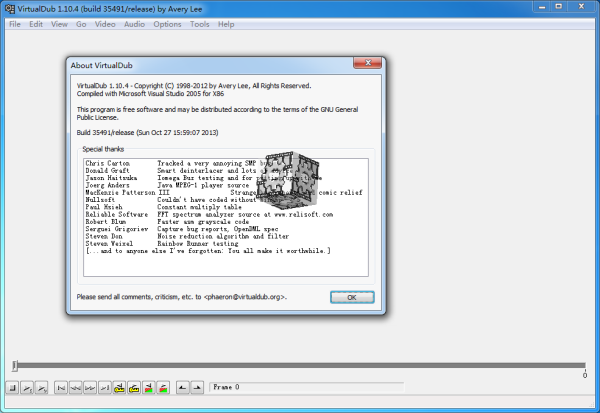The width and height of the screenshot is (600, 413).
Task: Open the Edit menu
Action: tap(36, 24)
